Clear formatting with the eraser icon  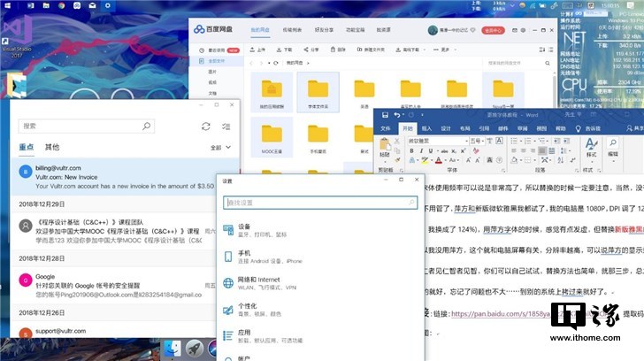click(x=476, y=150)
